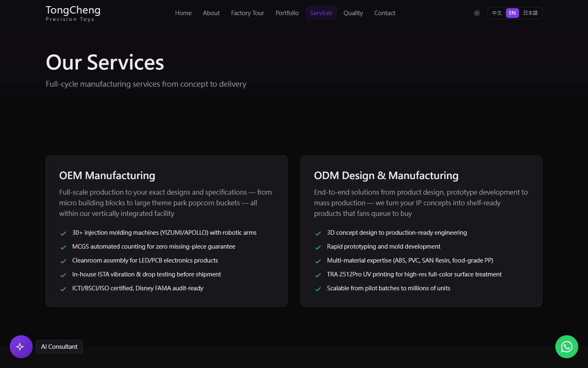The image size is (588, 368).
Task: Open the Portfolio page link
Action: pos(287,13)
